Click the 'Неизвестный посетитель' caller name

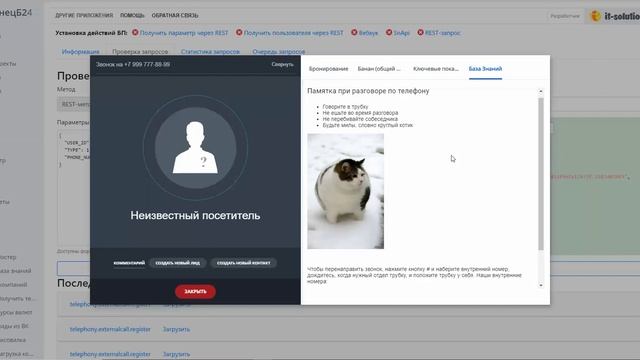(x=195, y=216)
